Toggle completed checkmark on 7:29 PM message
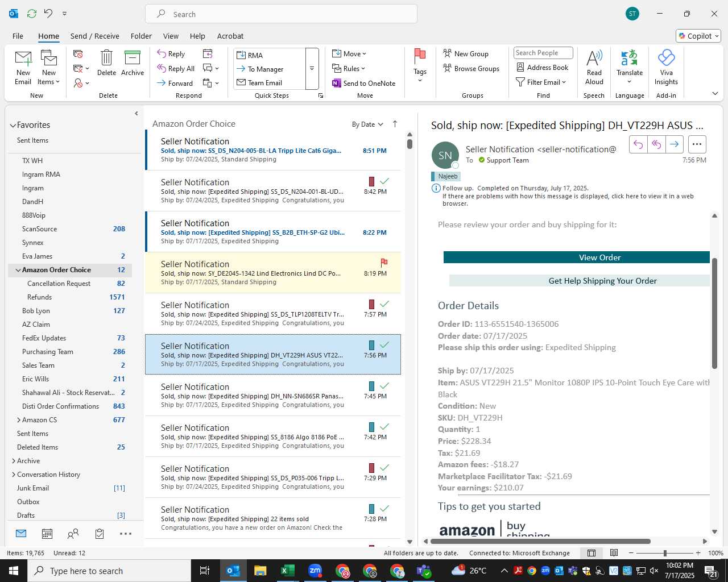The width and height of the screenshot is (728, 582). click(384, 468)
